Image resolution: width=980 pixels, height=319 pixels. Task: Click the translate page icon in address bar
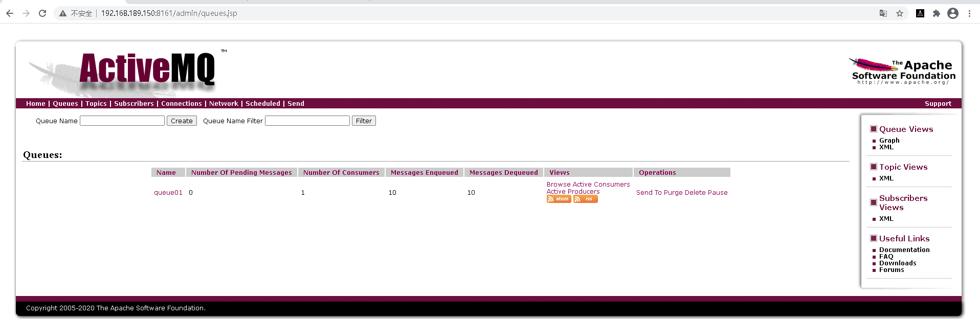pos(883,13)
